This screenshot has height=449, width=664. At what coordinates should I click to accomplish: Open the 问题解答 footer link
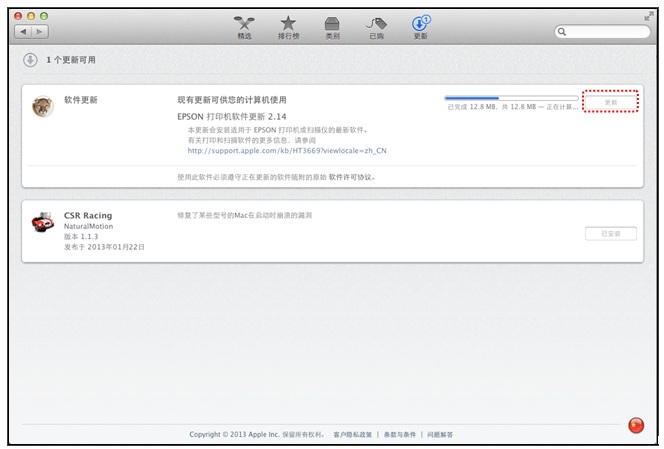[440, 435]
